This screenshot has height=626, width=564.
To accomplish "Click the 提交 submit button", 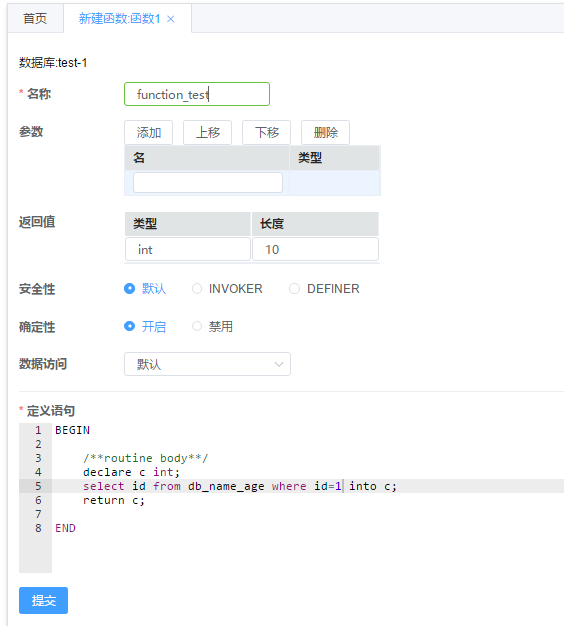I will (x=44, y=600).
